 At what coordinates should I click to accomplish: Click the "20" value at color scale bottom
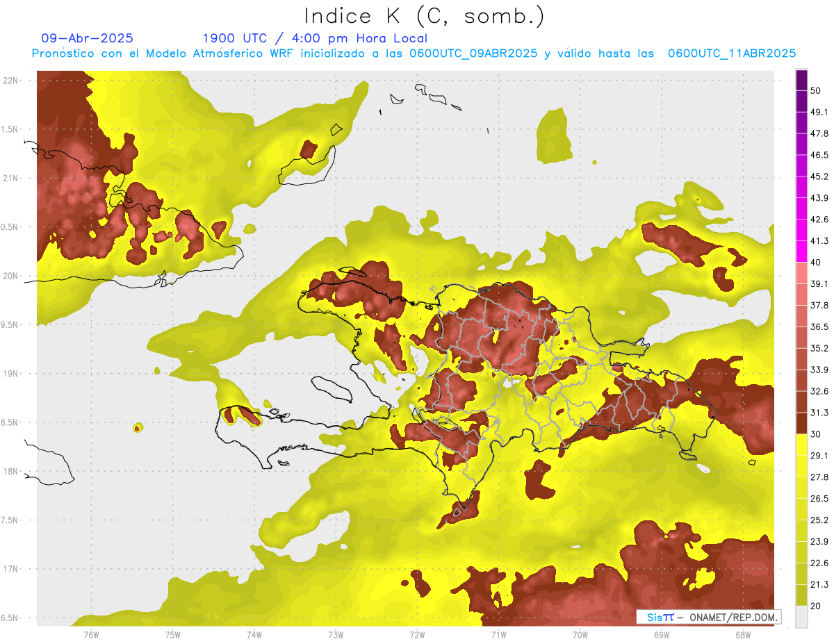point(816,606)
